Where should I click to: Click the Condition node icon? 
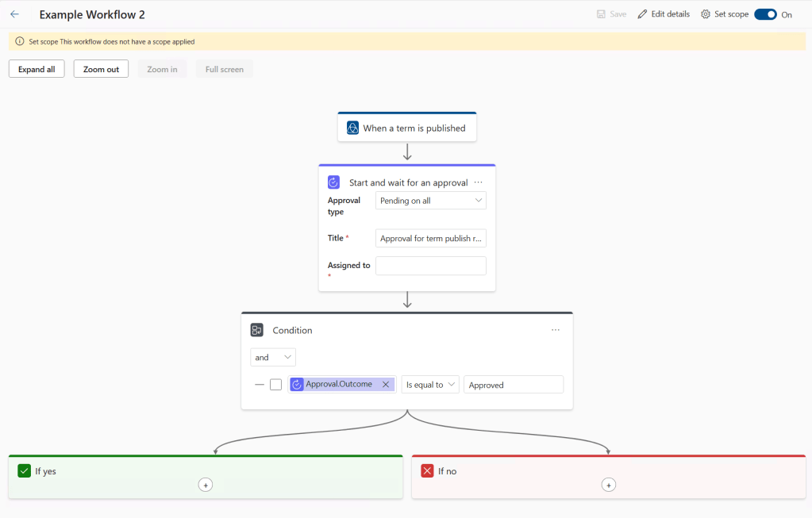point(257,330)
